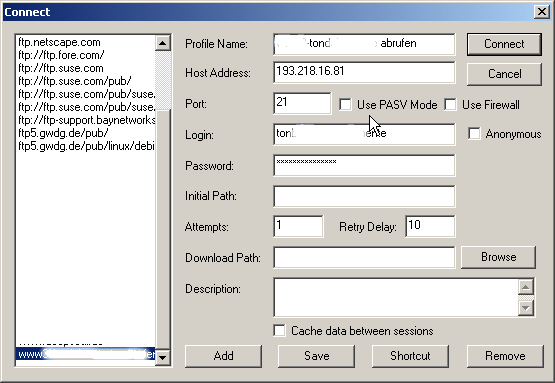
Task: Click the Attempts field
Action: (x=298, y=226)
